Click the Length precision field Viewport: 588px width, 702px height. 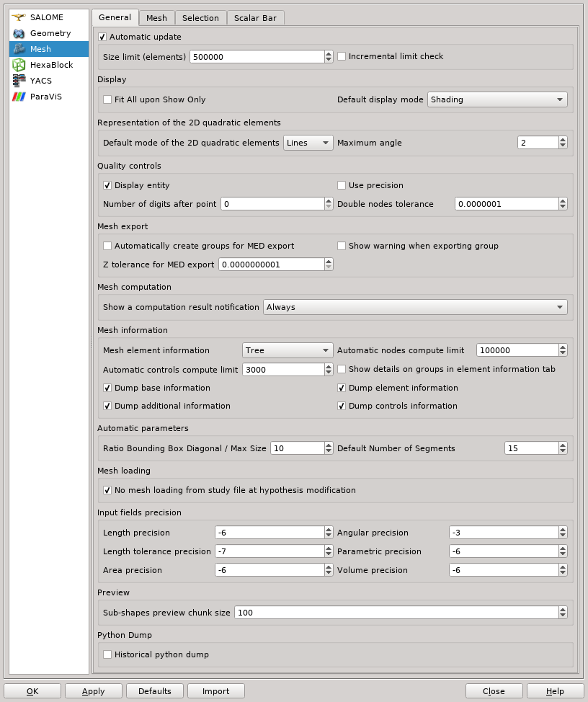[x=269, y=533]
